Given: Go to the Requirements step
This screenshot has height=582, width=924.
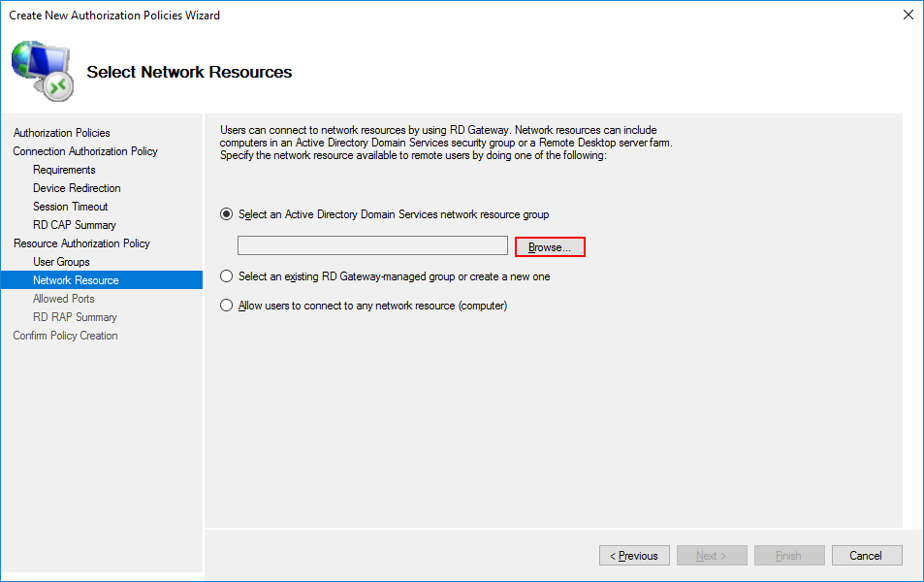Looking at the screenshot, I should [64, 170].
